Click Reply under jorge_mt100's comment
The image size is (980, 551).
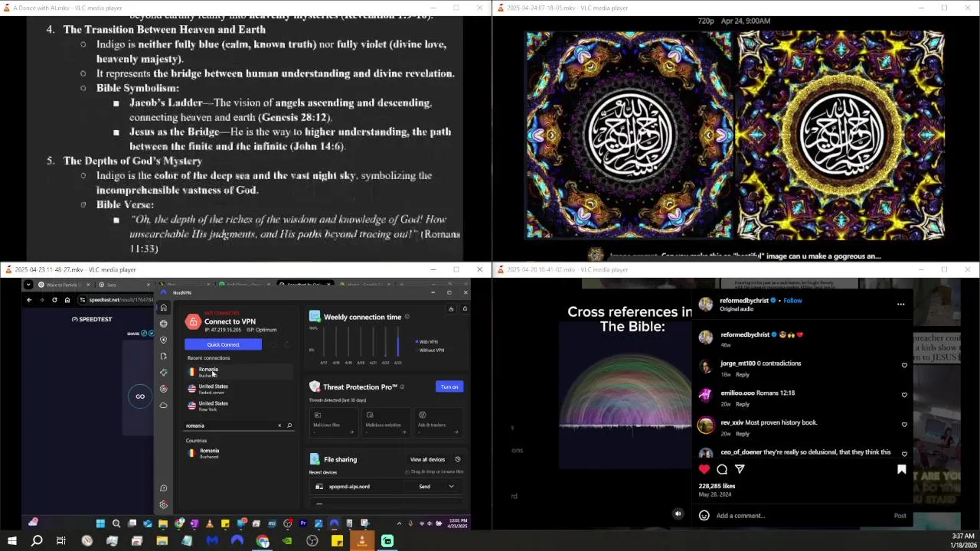point(743,375)
